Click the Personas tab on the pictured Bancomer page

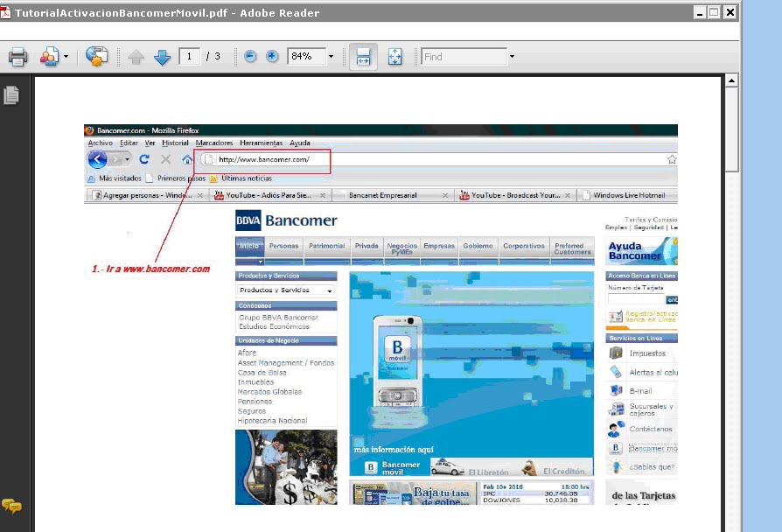pos(283,246)
